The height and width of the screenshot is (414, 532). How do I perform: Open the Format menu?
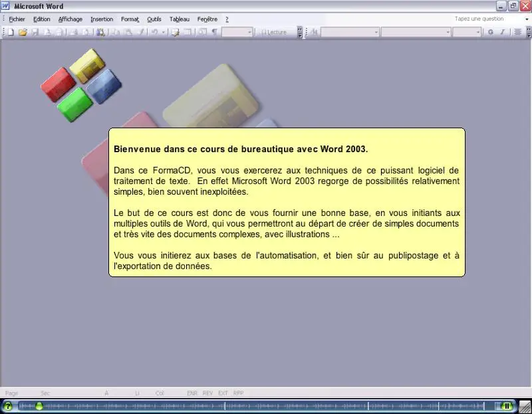tap(130, 19)
